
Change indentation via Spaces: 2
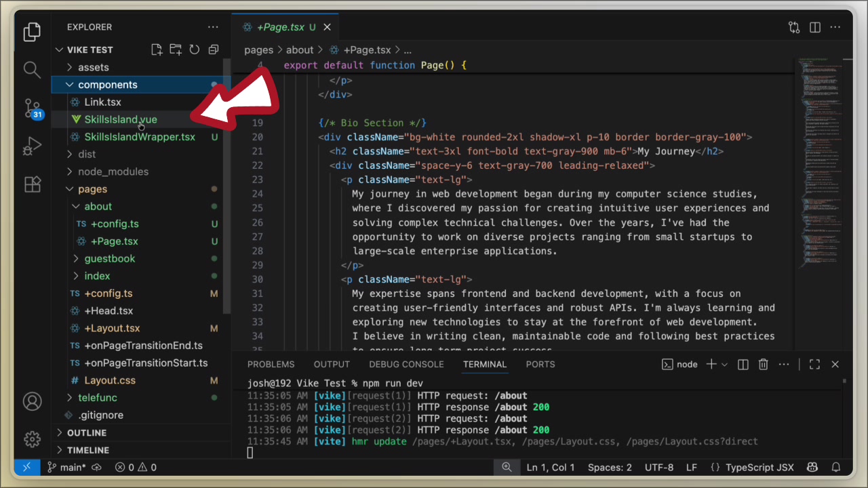point(609,467)
